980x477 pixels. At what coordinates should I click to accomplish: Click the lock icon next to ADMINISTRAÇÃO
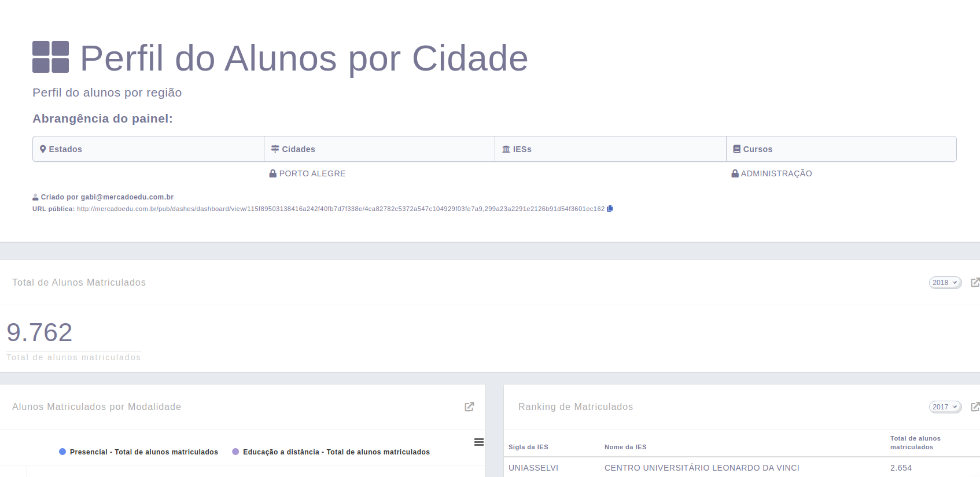[735, 173]
